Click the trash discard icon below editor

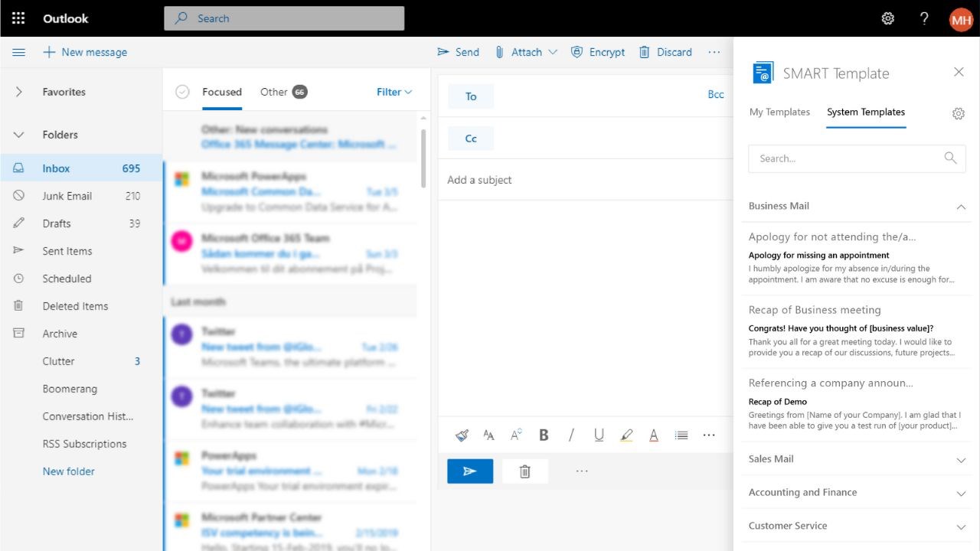[525, 471]
